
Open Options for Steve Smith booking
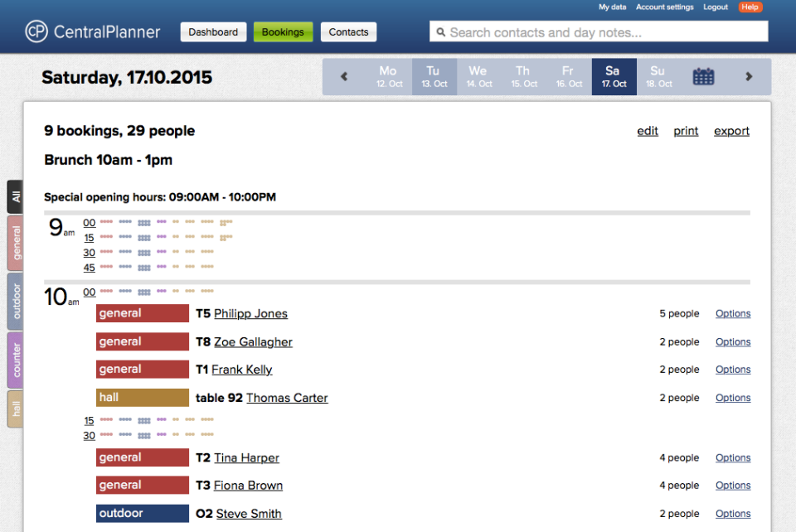click(x=733, y=514)
